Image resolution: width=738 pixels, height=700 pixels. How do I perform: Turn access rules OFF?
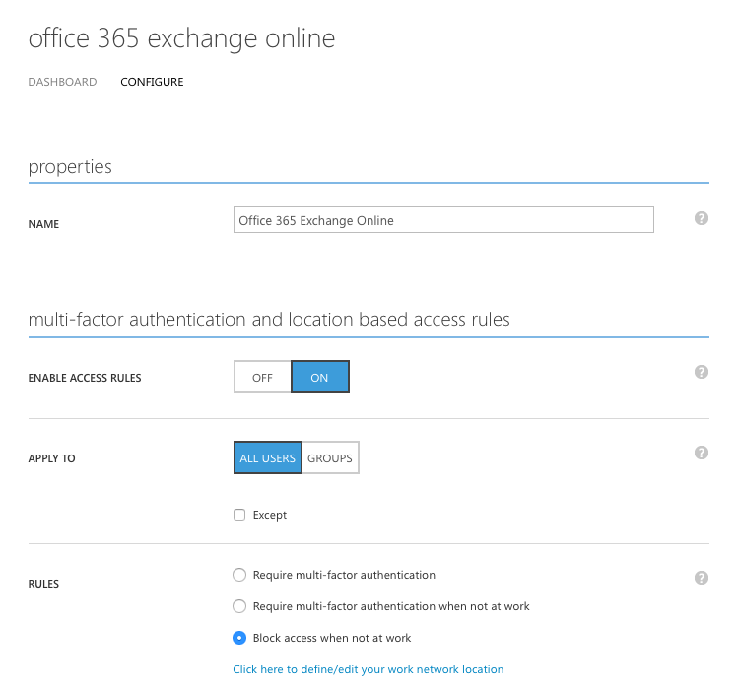[x=262, y=377]
